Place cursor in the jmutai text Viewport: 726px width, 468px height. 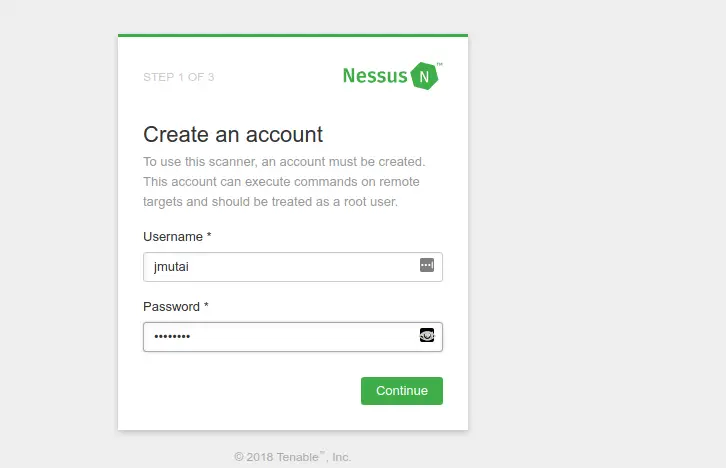[171, 267]
